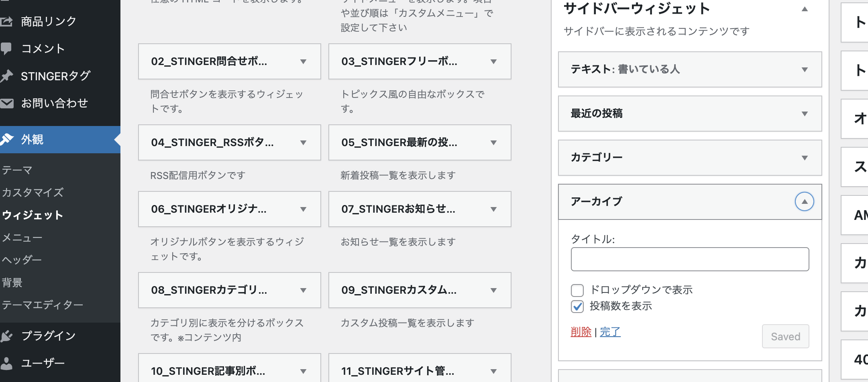Collapse the アーカイブ widget

(804, 201)
